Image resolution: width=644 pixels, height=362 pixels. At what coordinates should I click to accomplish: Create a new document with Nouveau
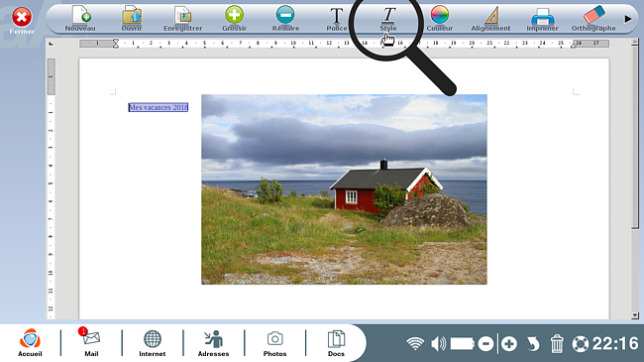[x=80, y=19]
